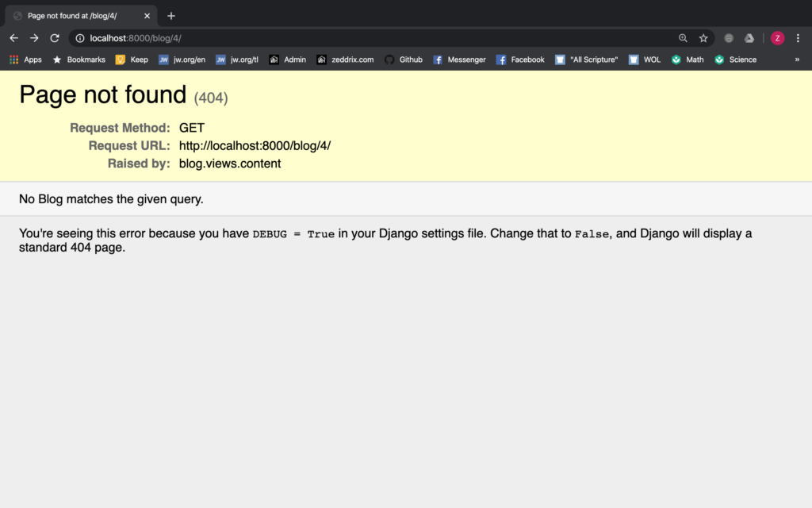Click the 'Request Method:' label
The height and width of the screenshot is (508, 812).
pos(121,128)
